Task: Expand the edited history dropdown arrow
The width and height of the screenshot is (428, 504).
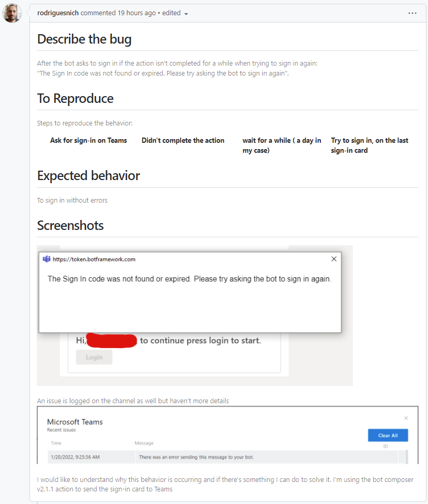Action: [186, 14]
